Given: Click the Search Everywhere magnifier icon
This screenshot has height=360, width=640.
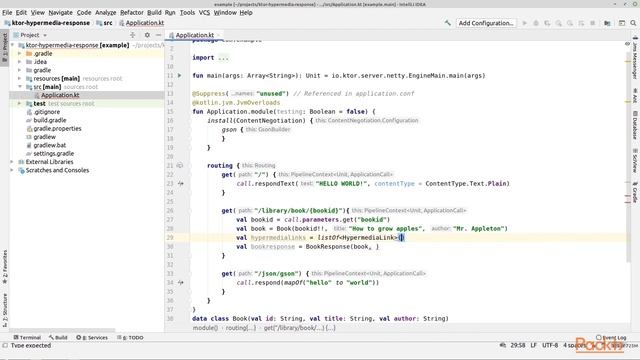Looking at the screenshot, I should [x=633, y=23].
